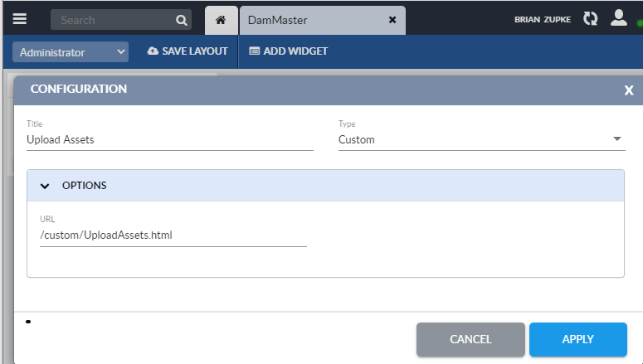Click the search magnifier icon
The image size is (643, 364).
tap(182, 20)
